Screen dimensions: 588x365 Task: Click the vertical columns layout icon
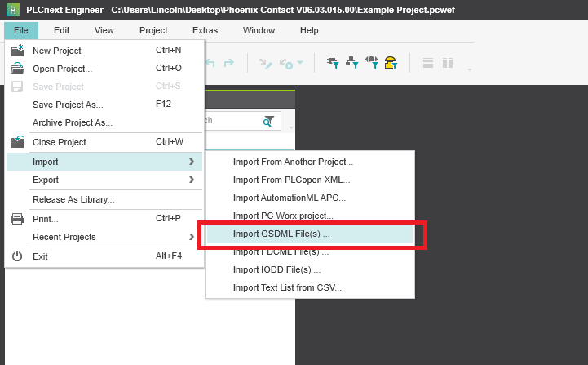447,63
